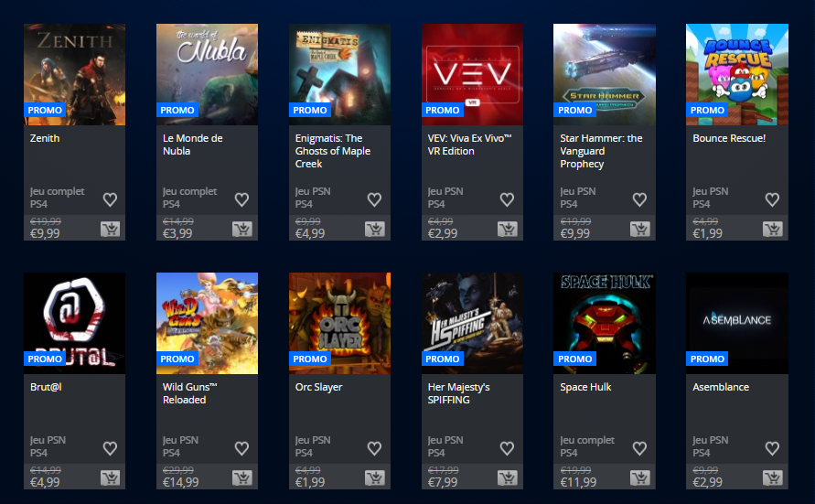This screenshot has width=815, height=504.
Task: Open the Her Majesty's SPIFFING title link
Action: pos(459,393)
